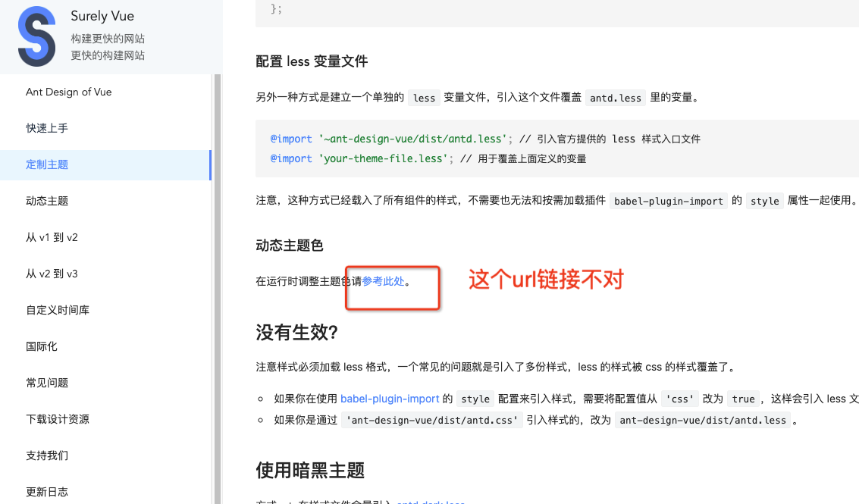Navigate to 从 v2 到 v3

52,274
